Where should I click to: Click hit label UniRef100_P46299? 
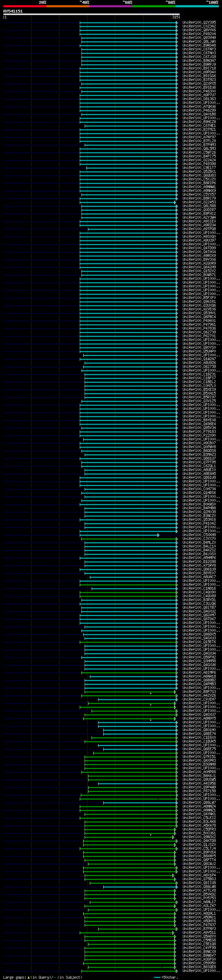[199, 110]
